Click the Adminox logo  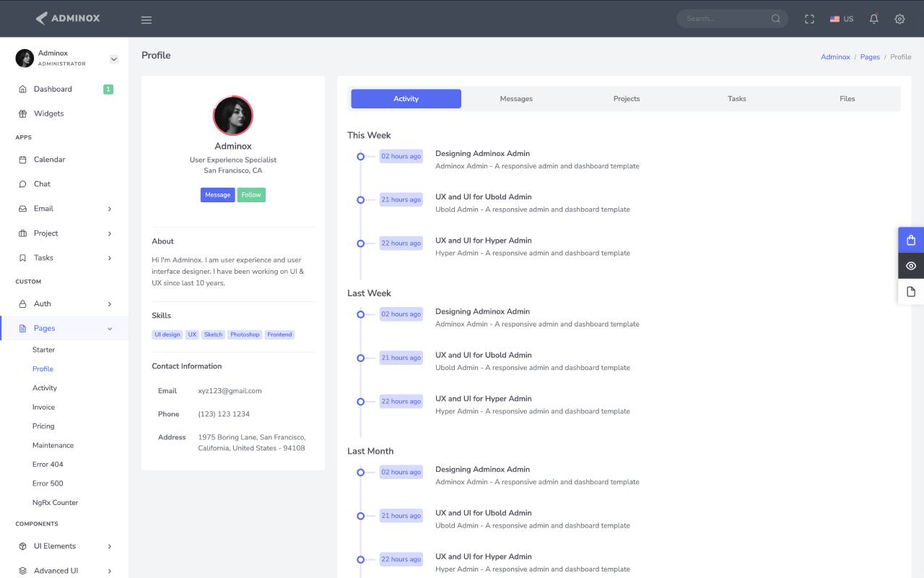pyautogui.click(x=68, y=18)
